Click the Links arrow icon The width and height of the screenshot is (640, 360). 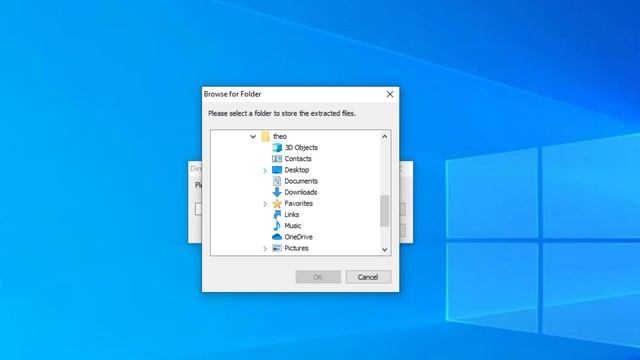point(277,214)
